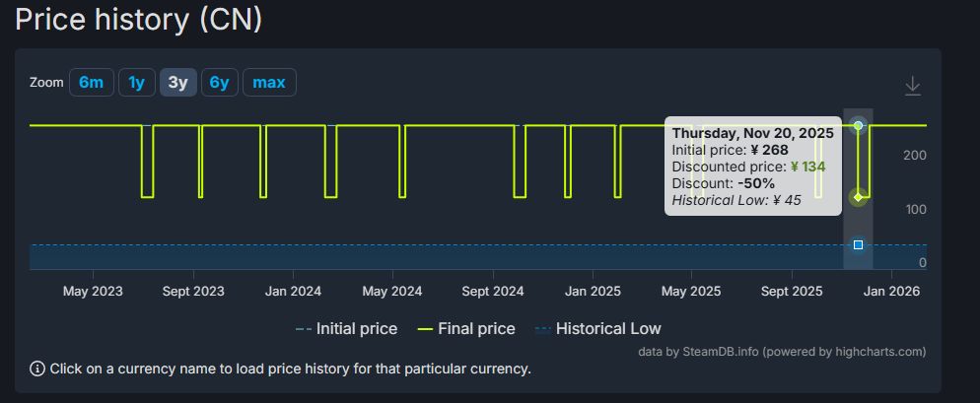The image size is (980, 403).
Task: Click the ¥ 134 discounted price text
Action: (807, 167)
